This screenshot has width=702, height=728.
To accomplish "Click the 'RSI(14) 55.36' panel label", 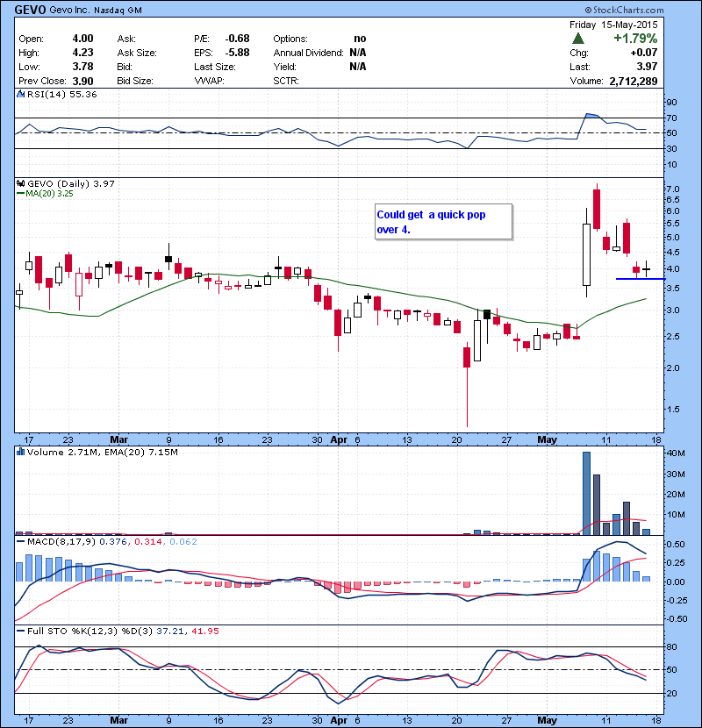I will click(61, 94).
